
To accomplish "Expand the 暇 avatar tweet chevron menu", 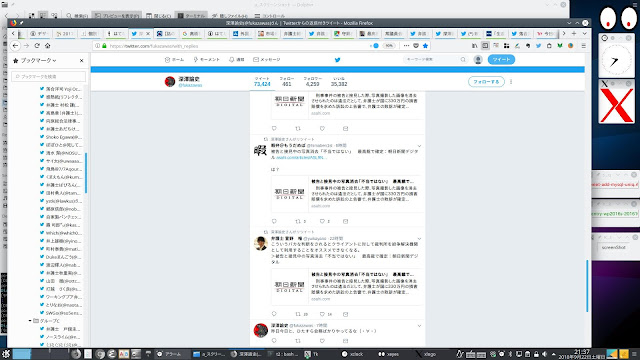I will tap(419, 146).
